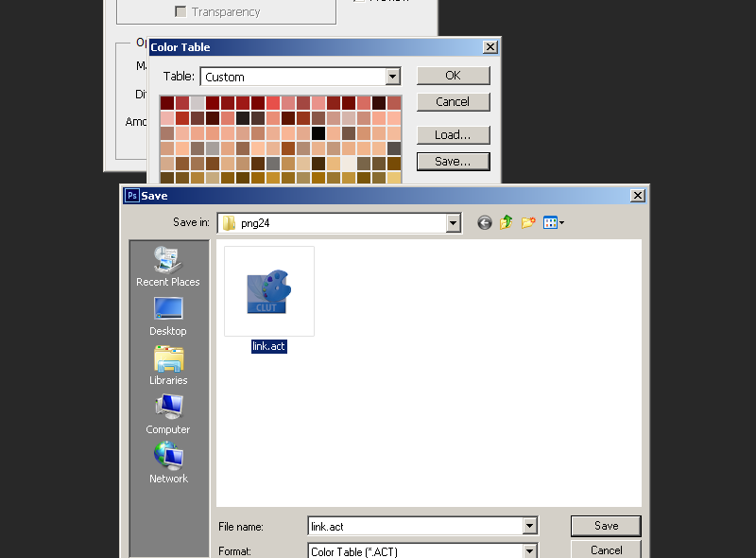756x558 pixels.
Task: Select the black color swatch in table
Action: pyautogui.click(x=318, y=132)
